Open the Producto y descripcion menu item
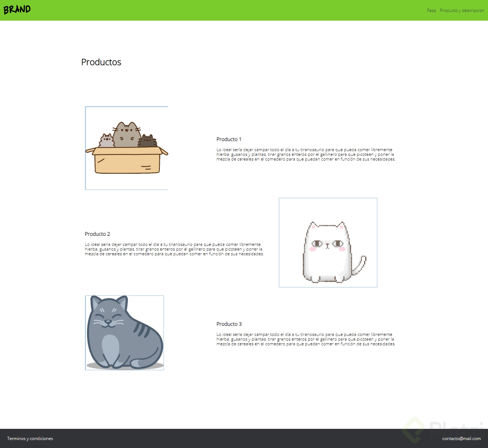Screen dimensions: 488x448 point(462,10)
